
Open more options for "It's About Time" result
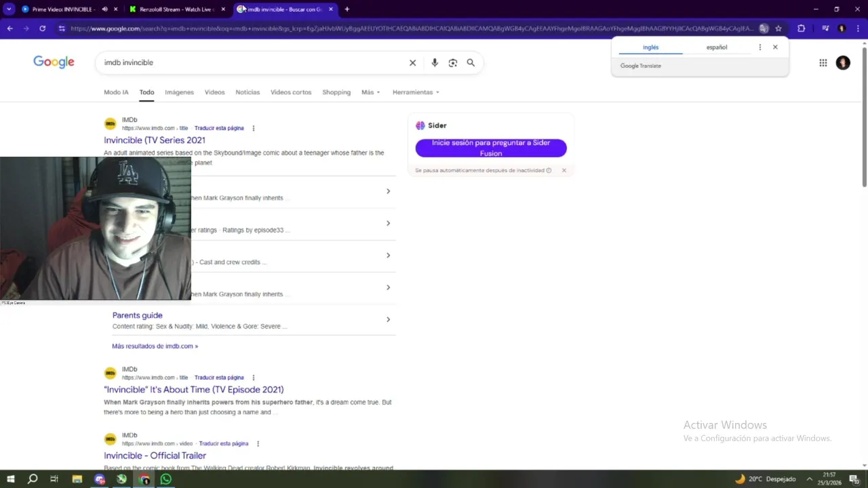pyautogui.click(x=254, y=378)
